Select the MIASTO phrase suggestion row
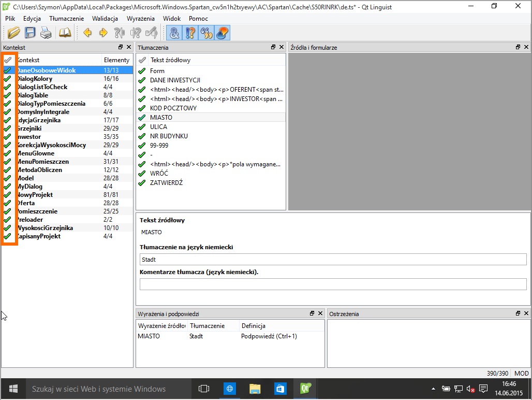532x400 pixels. pyautogui.click(x=230, y=336)
